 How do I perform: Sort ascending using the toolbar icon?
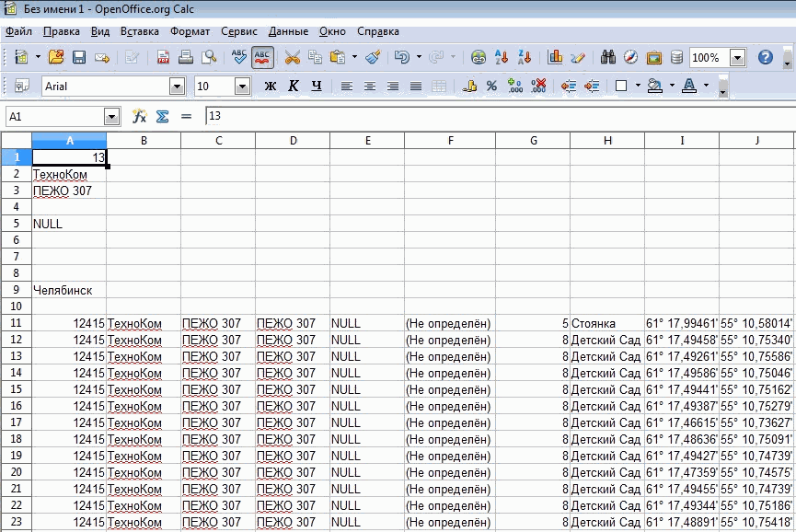click(x=502, y=57)
